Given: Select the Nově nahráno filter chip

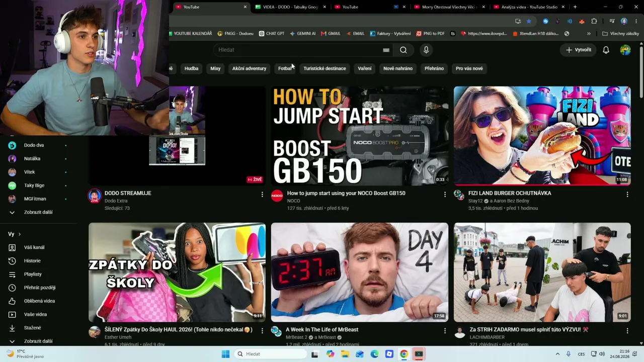Looking at the screenshot, I should [x=398, y=68].
